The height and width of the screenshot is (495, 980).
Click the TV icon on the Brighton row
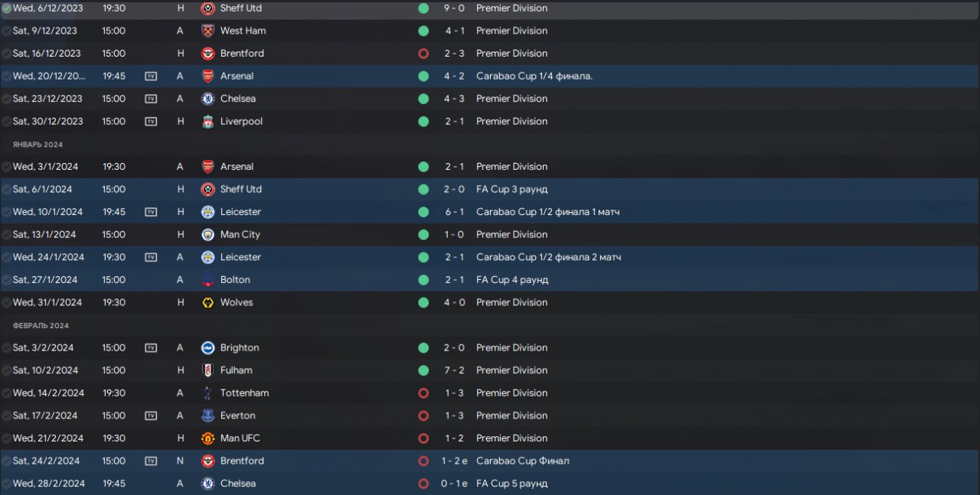(x=151, y=347)
